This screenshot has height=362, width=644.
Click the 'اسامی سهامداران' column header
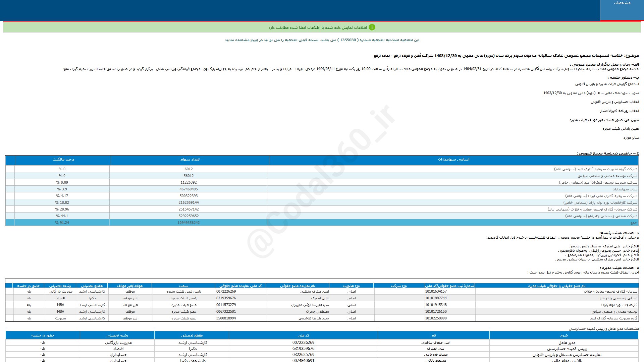click(x=453, y=160)
